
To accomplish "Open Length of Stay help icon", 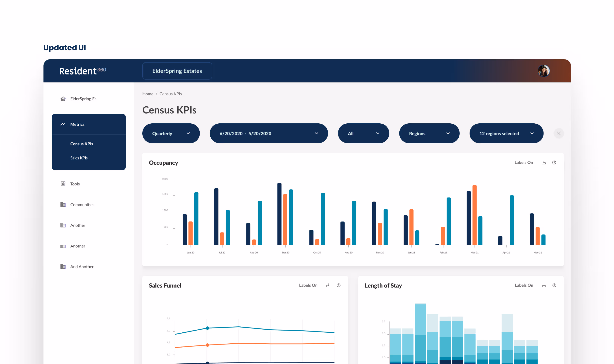I will coord(554,285).
